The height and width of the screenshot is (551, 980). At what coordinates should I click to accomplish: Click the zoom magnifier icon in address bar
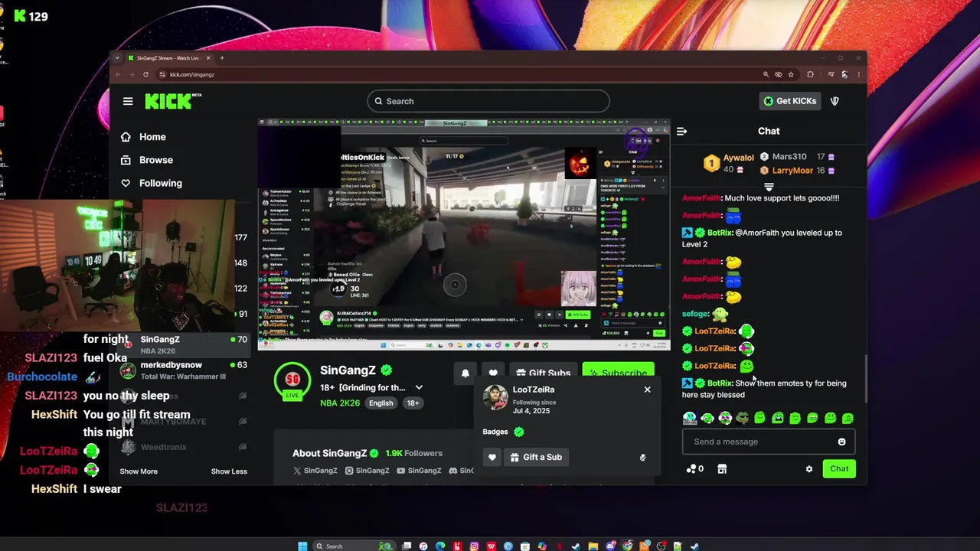tap(766, 74)
